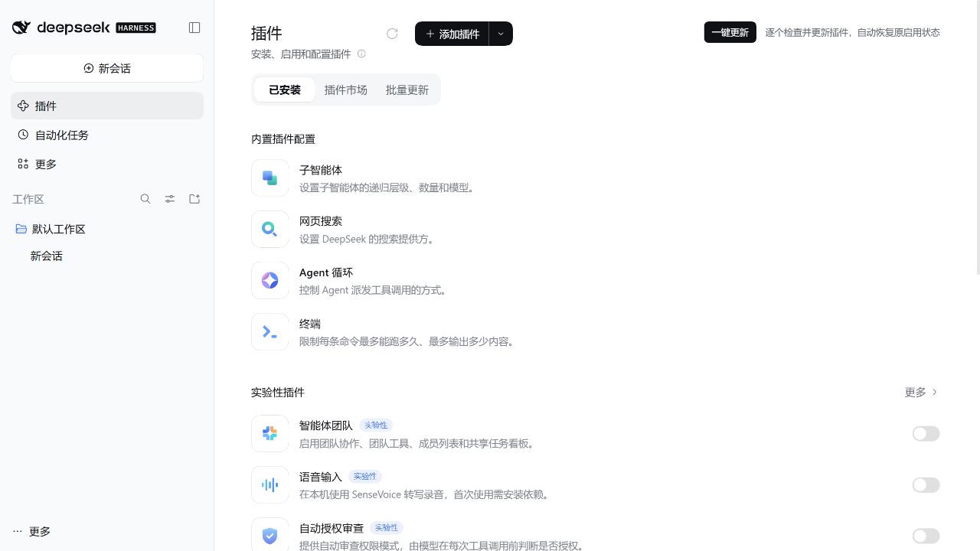Click the info icon beside plugin subtitle
The image size is (980, 551).
[361, 54]
